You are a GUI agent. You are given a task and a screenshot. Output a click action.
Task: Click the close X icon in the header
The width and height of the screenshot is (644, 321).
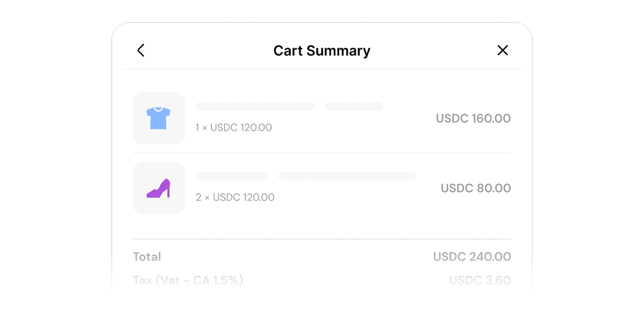tap(503, 50)
